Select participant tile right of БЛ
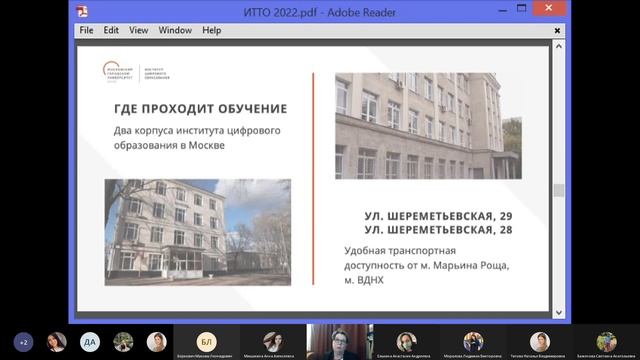 [273, 342]
